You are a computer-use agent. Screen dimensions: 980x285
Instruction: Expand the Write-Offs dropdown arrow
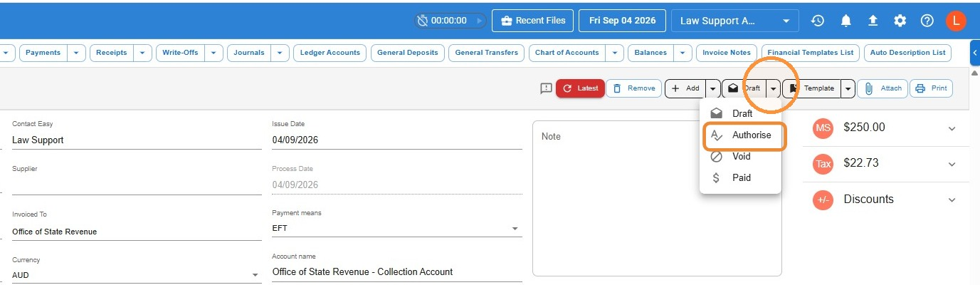(214, 53)
